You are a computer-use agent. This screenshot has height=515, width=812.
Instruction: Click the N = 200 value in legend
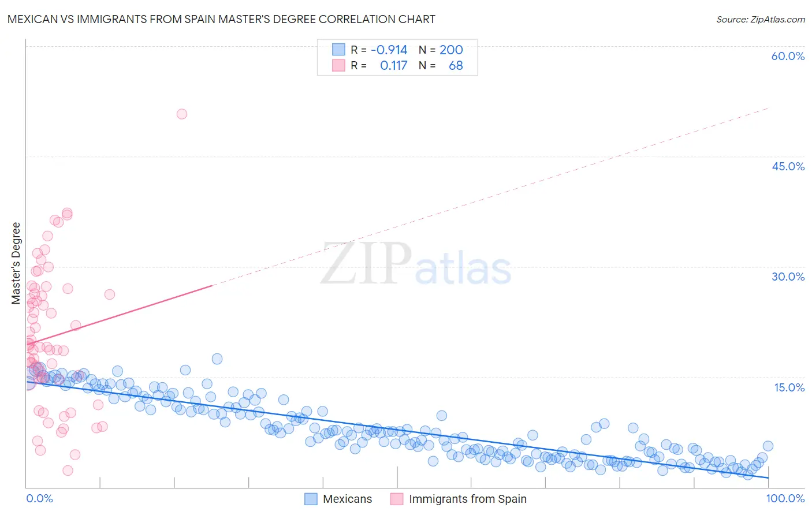441,50
